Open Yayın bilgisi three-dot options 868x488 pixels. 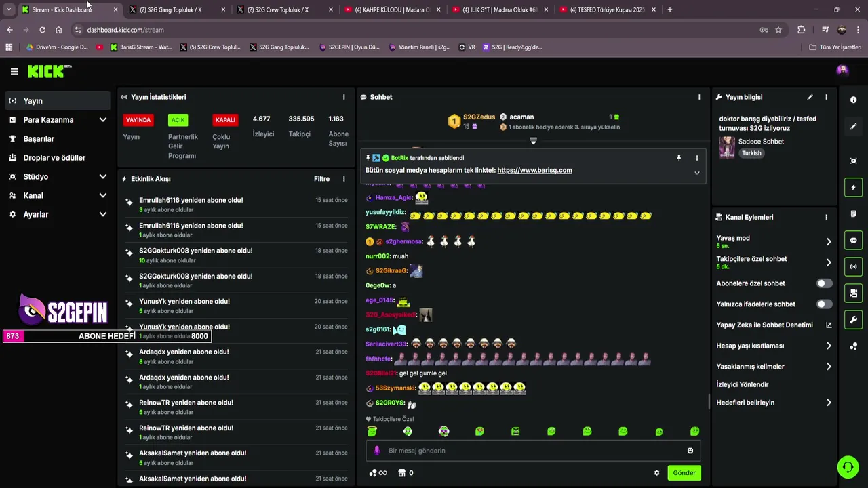pyautogui.click(x=826, y=97)
